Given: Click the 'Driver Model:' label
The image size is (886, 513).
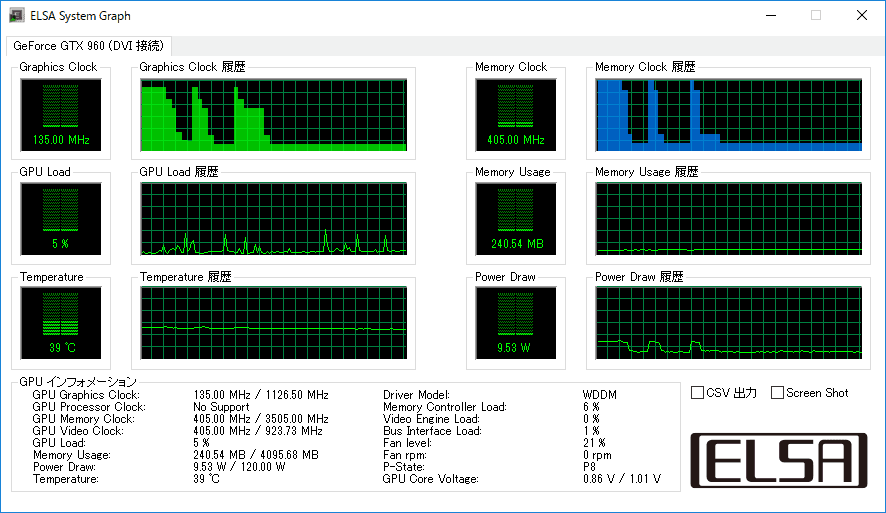Looking at the screenshot, I should [416, 395].
